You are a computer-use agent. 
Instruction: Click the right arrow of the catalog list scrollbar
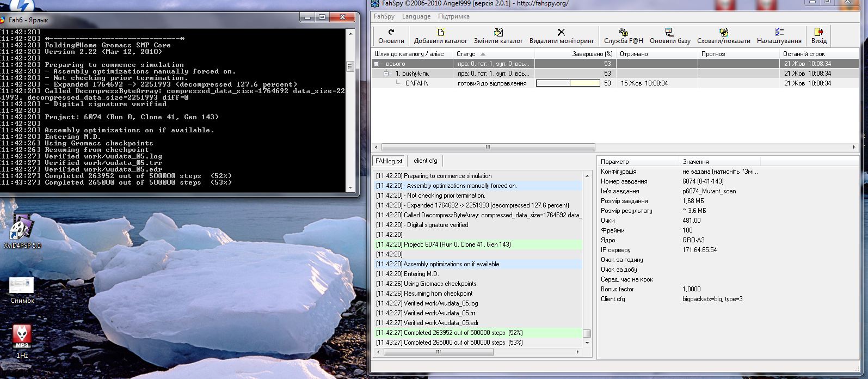854,148
